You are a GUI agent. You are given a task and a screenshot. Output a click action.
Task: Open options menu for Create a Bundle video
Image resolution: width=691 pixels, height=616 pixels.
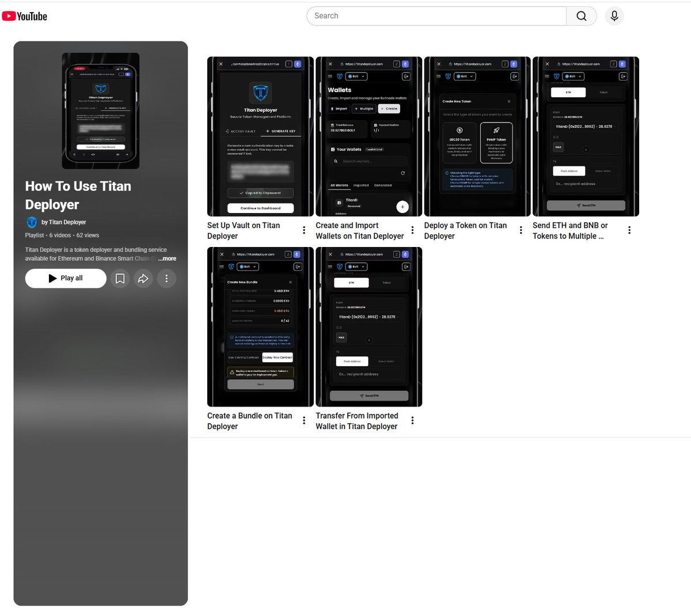(x=304, y=420)
